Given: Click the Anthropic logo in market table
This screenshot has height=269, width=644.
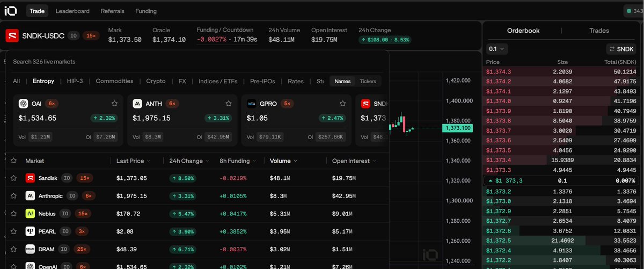Looking at the screenshot, I should (x=30, y=195).
